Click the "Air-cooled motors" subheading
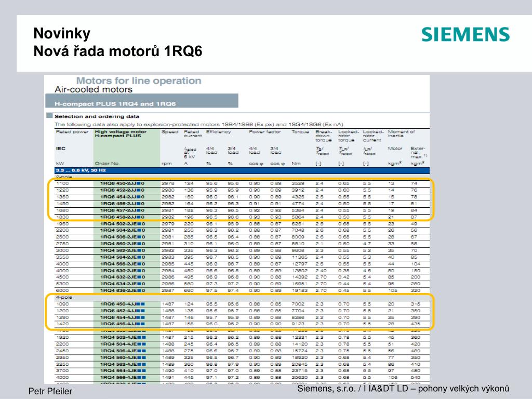This screenshot has width=532, height=399. coord(94,89)
